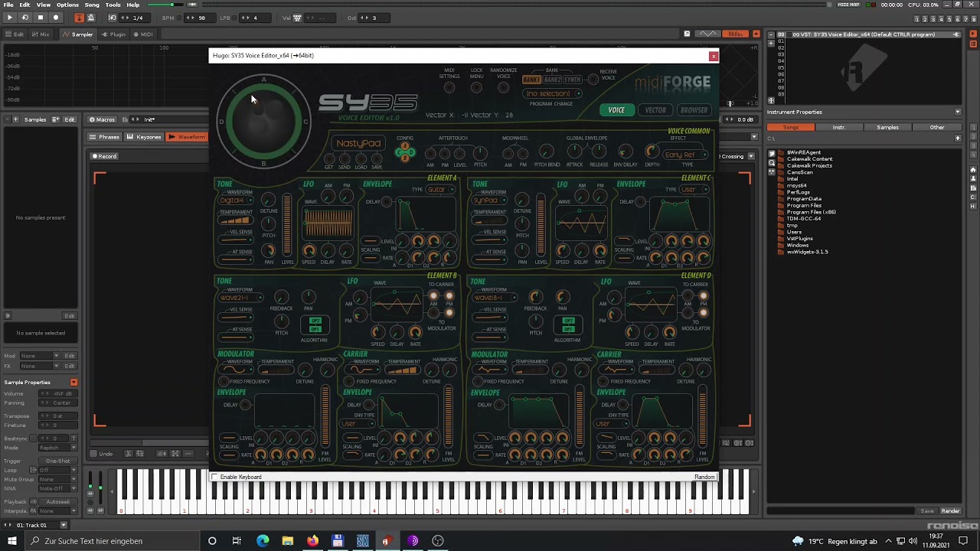Click the CONFIG element A/B/C/D selector

pos(405,152)
